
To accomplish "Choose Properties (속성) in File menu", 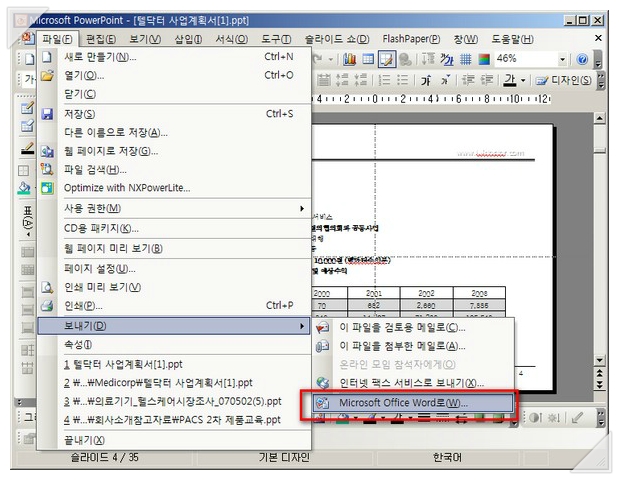I will pyautogui.click(x=174, y=345).
